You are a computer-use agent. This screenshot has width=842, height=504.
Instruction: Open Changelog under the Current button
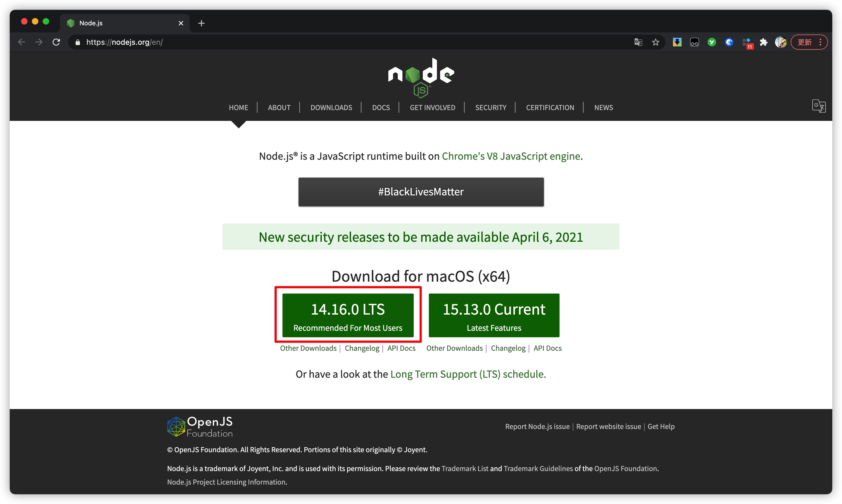[x=508, y=348]
